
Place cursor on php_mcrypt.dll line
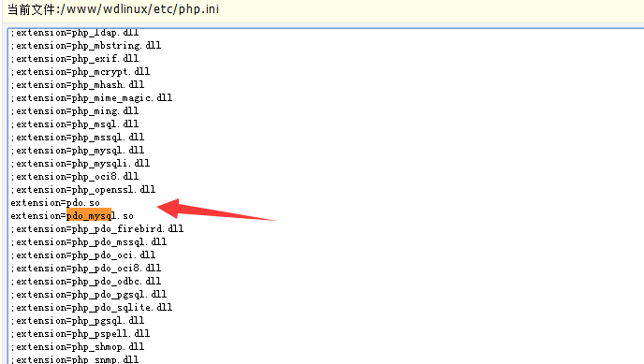(x=80, y=72)
